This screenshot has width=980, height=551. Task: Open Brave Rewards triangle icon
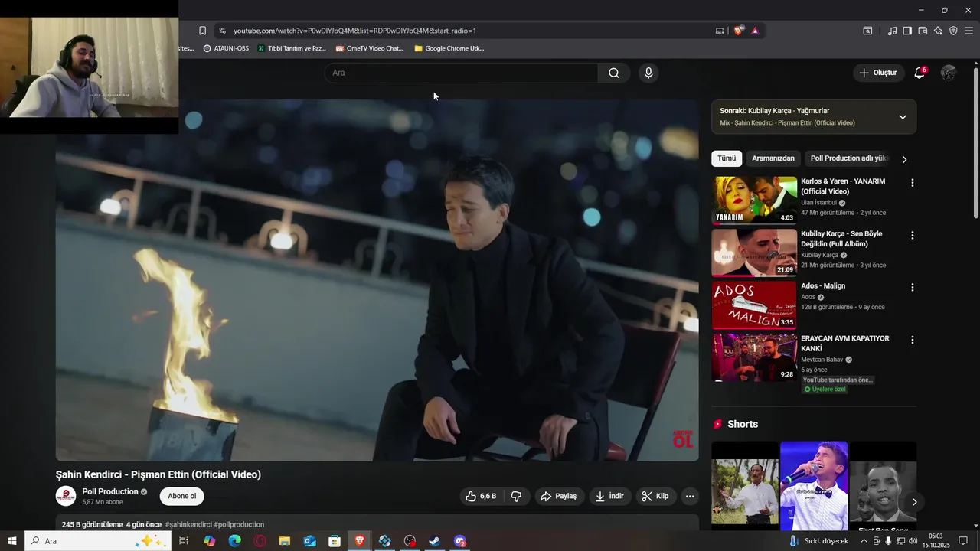755,31
